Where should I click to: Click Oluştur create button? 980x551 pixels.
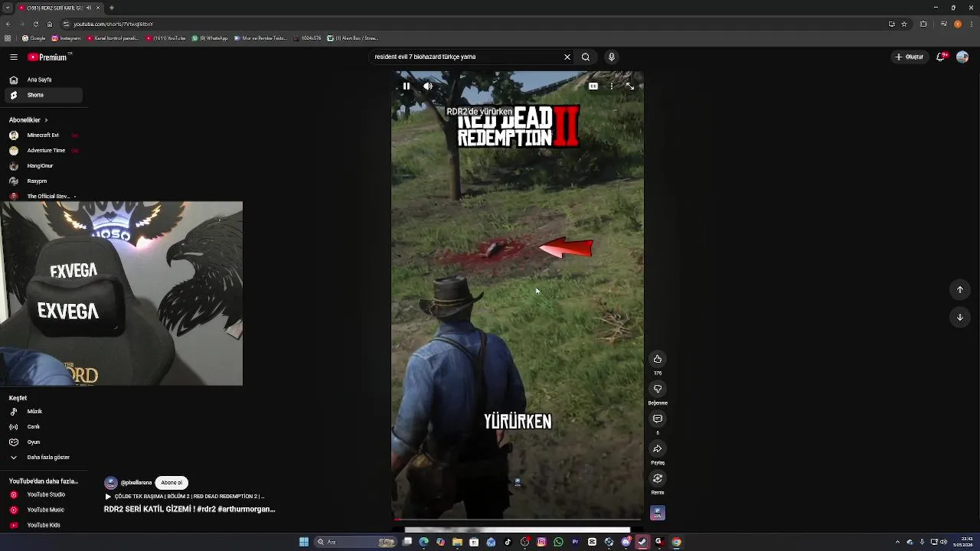910,57
